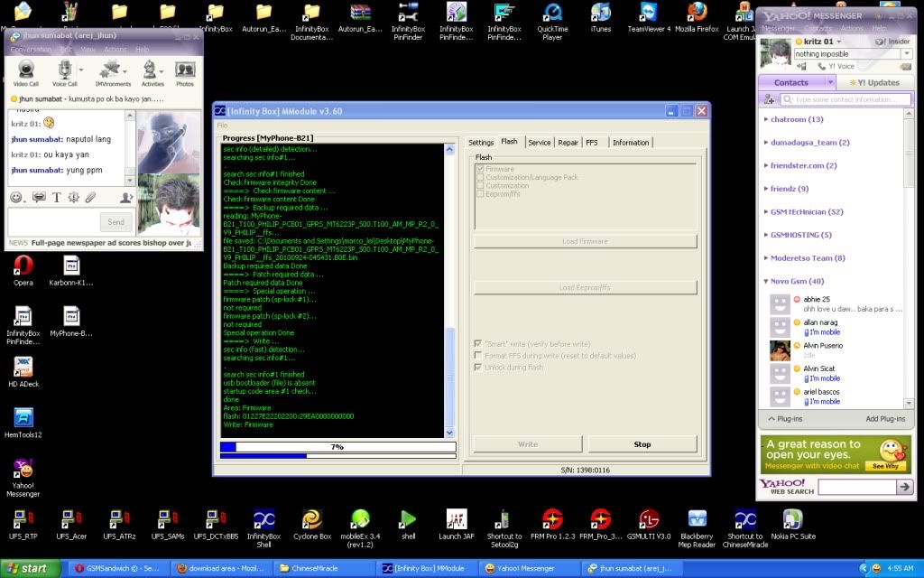The width and height of the screenshot is (924, 578).
Task: Switch to Settings tab in MModule
Action: (481, 143)
